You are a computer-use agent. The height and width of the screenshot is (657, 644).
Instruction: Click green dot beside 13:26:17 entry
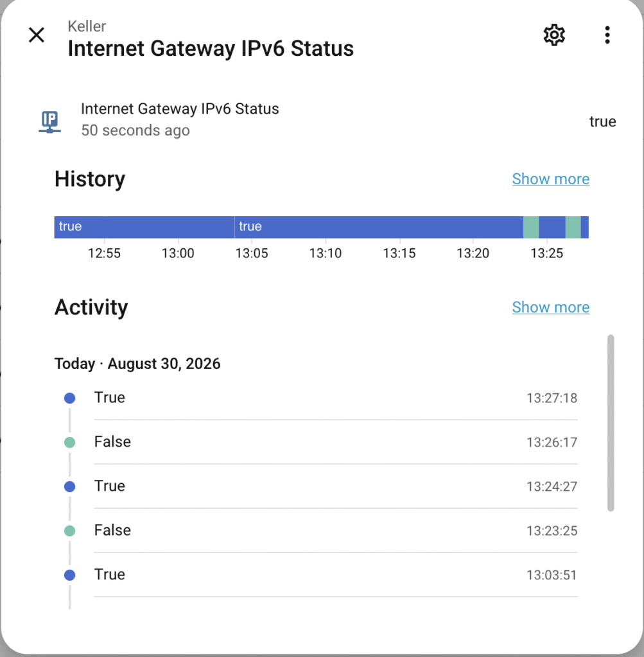tap(69, 443)
